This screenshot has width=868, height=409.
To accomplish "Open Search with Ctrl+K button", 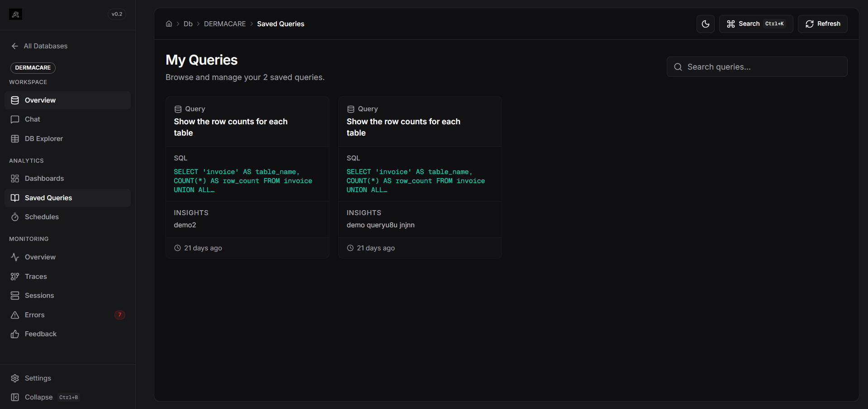I will point(756,24).
